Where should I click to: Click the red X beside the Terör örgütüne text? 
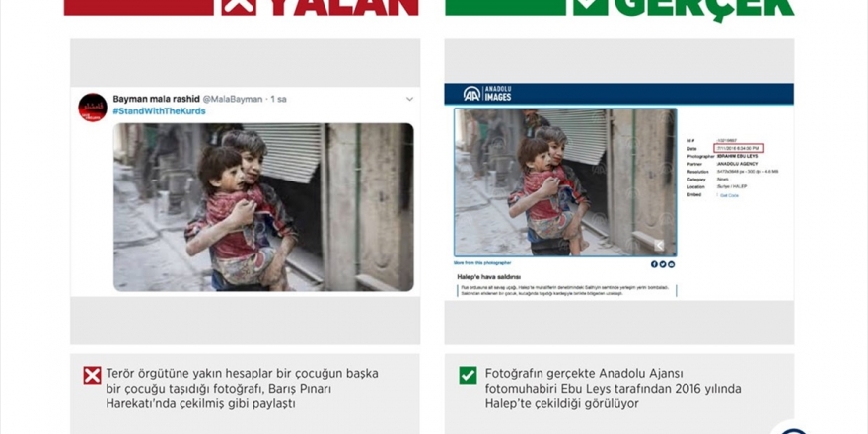(92, 376)
